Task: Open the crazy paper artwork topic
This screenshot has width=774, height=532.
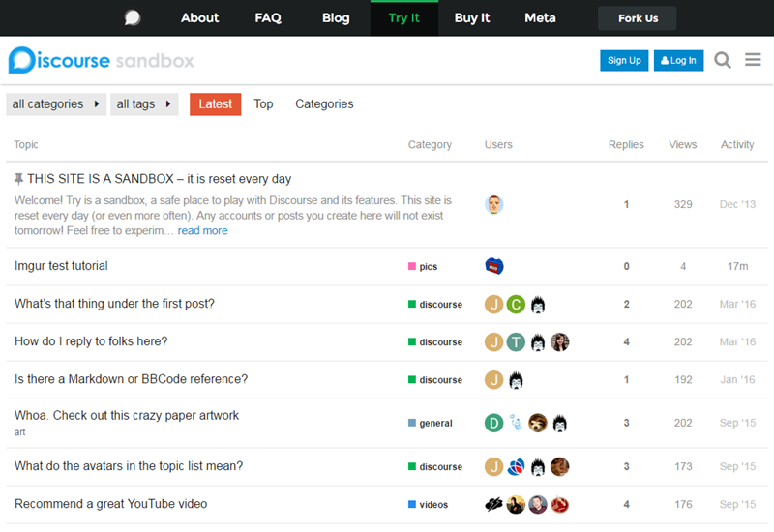Action: (x=127, y=416)
